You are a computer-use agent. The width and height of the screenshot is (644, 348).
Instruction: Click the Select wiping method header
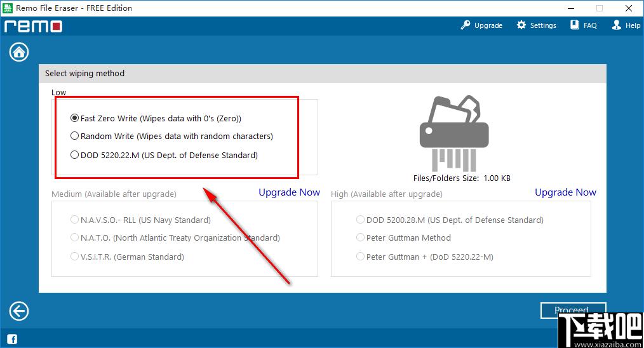[84, 73]
